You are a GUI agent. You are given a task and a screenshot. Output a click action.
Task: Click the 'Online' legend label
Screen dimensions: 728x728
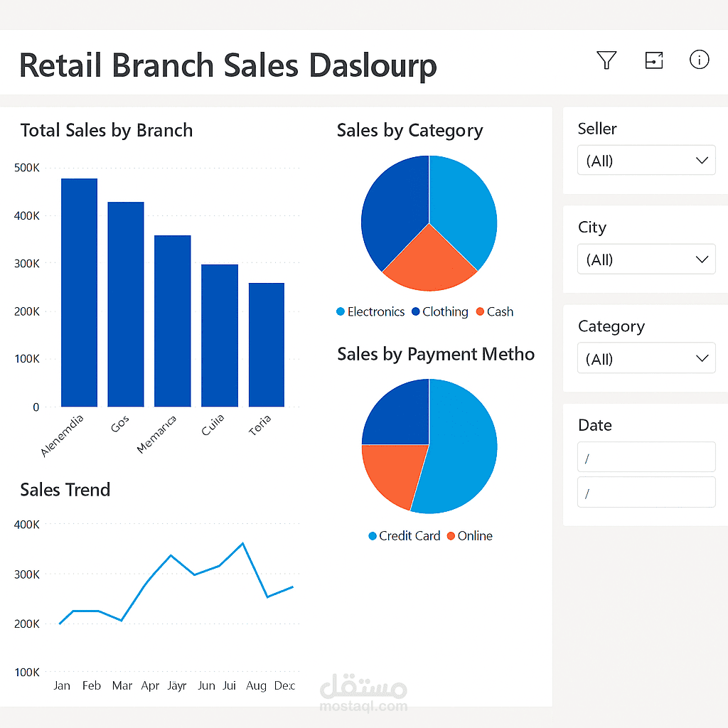click(x=475, y=536)
